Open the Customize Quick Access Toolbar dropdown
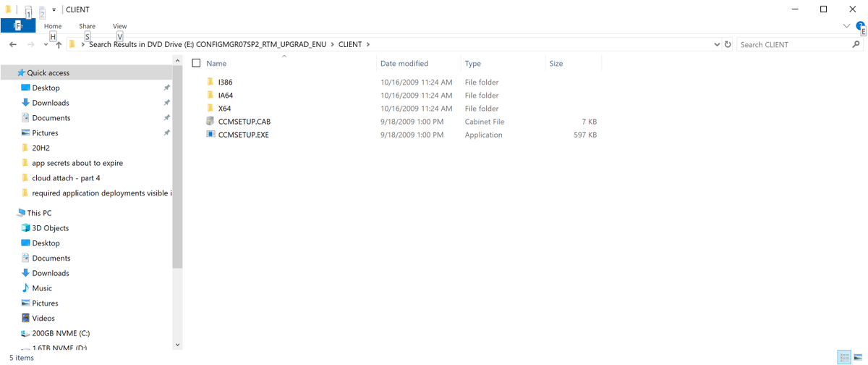 (54, 10)
